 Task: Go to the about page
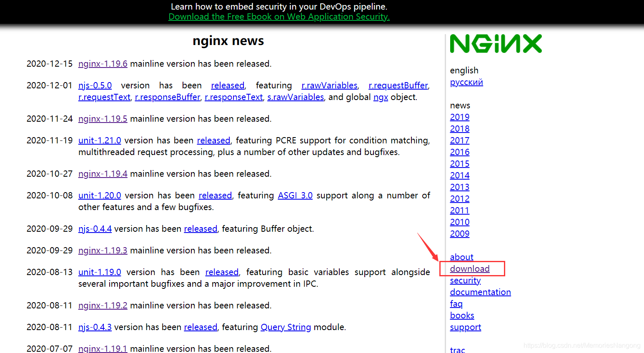click(461, 257)
